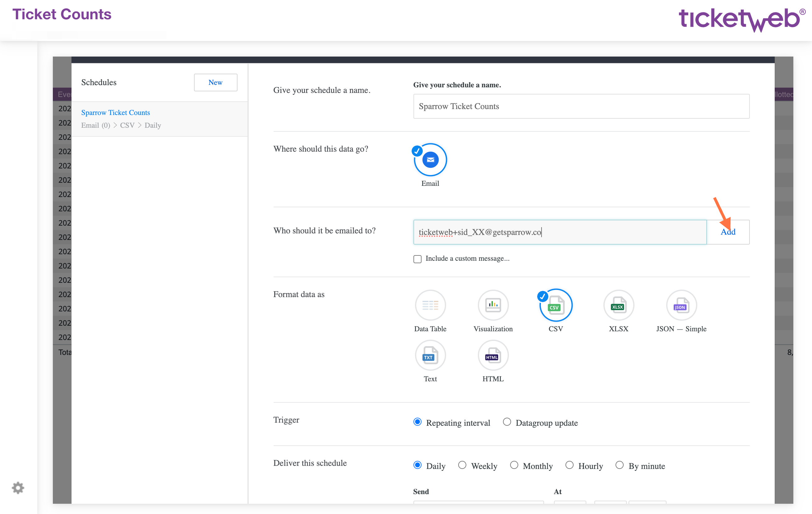Set delivery to By minute

click(x=620, y=465)
